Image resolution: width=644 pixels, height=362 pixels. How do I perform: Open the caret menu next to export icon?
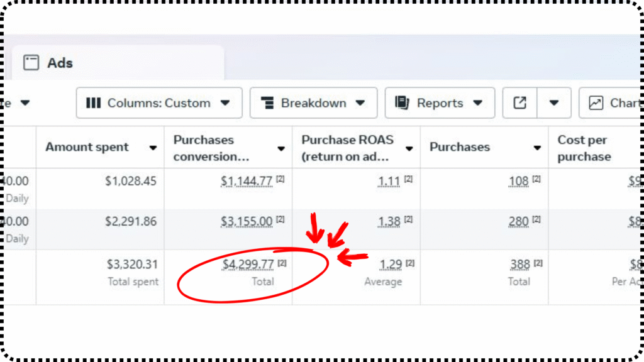point(554,103)
